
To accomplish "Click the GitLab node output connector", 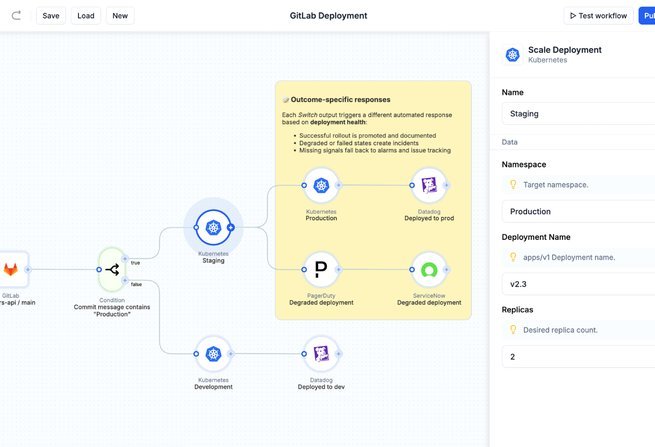I will click(x=28, y=269).
